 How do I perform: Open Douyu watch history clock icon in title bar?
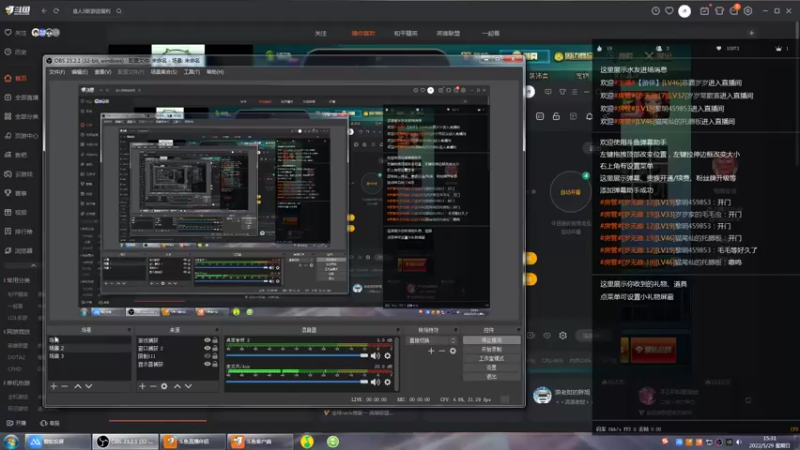(656, 11)
